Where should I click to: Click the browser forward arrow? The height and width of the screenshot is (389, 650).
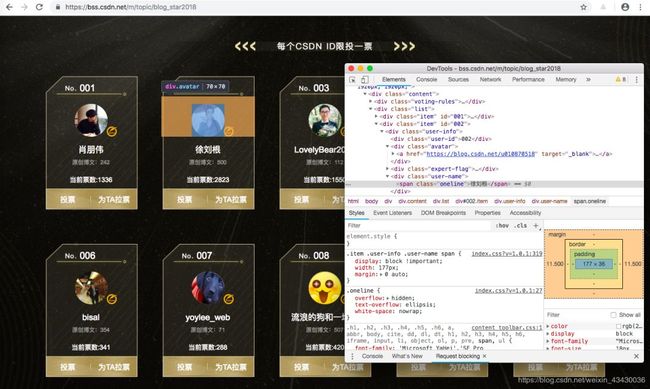coord(24,7)
